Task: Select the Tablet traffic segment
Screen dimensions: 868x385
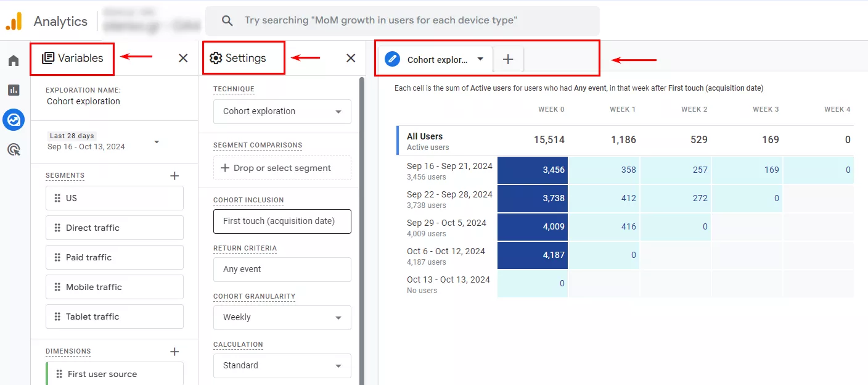Action: click(x=115, y=317)
